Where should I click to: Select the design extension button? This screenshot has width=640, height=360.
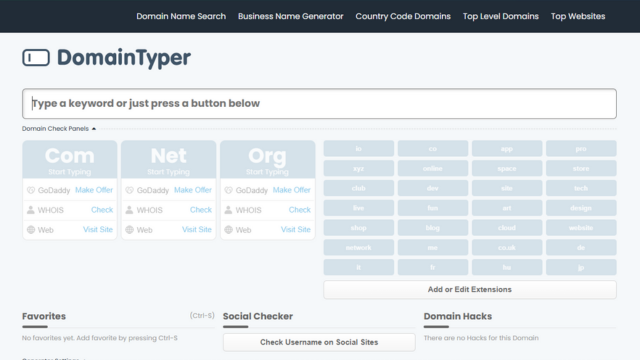581,208
